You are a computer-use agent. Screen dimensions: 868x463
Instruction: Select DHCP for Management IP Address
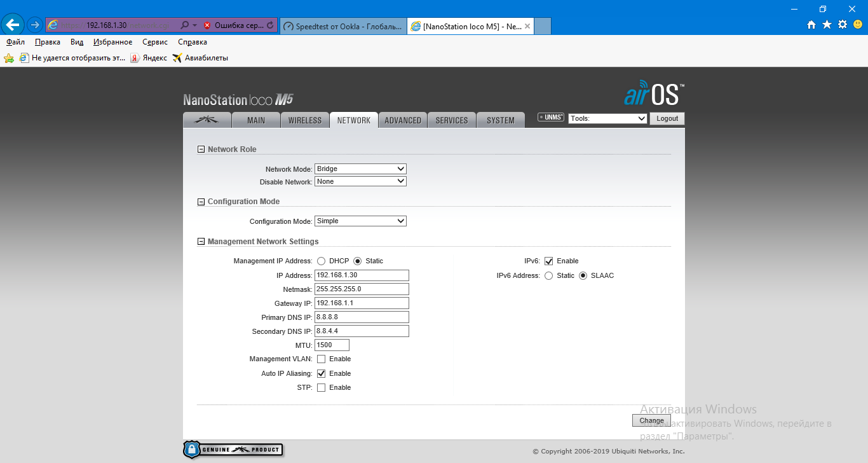tap(322, 261)
